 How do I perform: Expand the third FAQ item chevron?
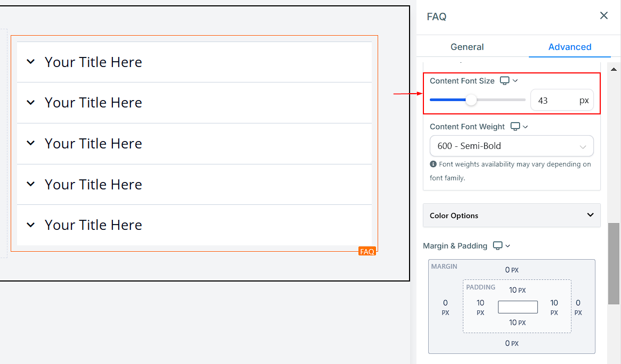31,143
